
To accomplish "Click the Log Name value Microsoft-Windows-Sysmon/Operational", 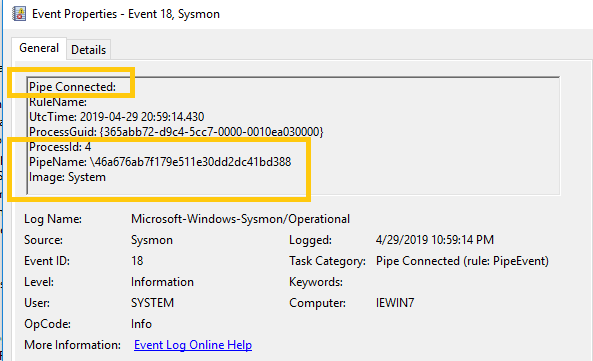I will coord(241,219).
